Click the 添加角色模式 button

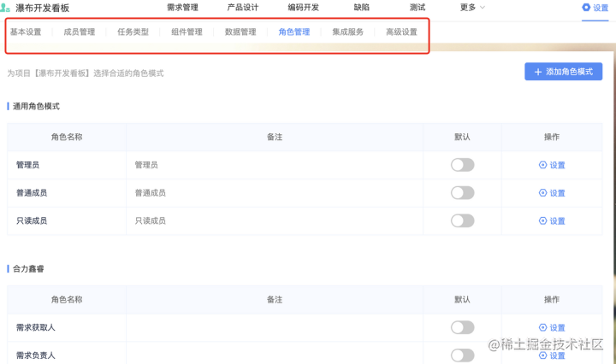(x=563, y=72)
